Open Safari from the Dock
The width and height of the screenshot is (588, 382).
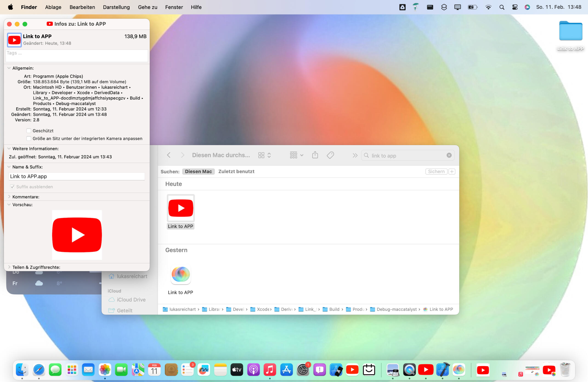point(39,370)
